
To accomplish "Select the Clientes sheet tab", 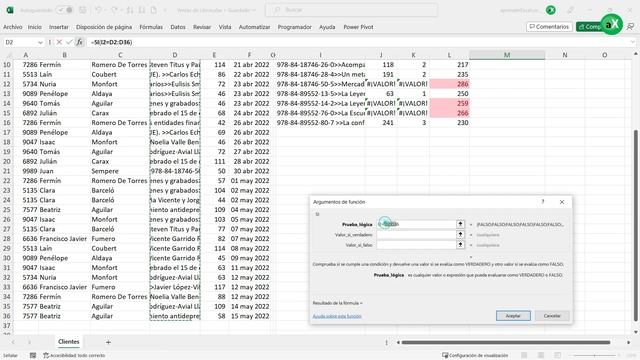I will pos(69,342).
